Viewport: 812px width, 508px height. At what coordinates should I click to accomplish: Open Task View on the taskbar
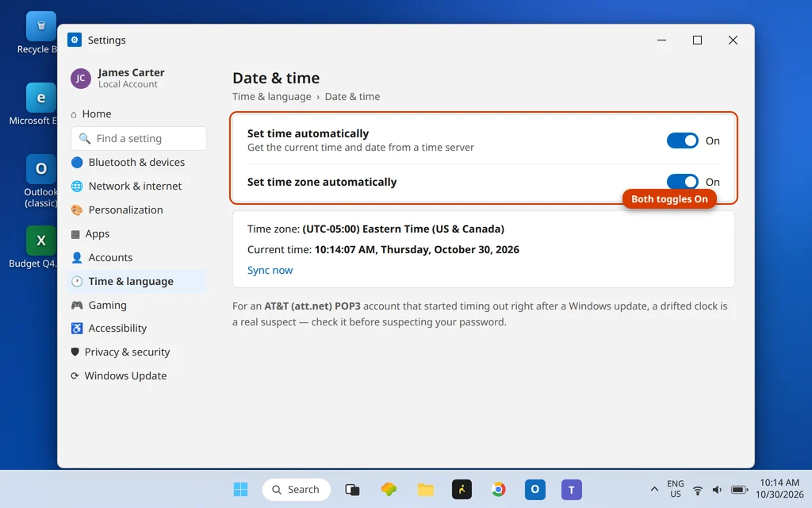352,489
